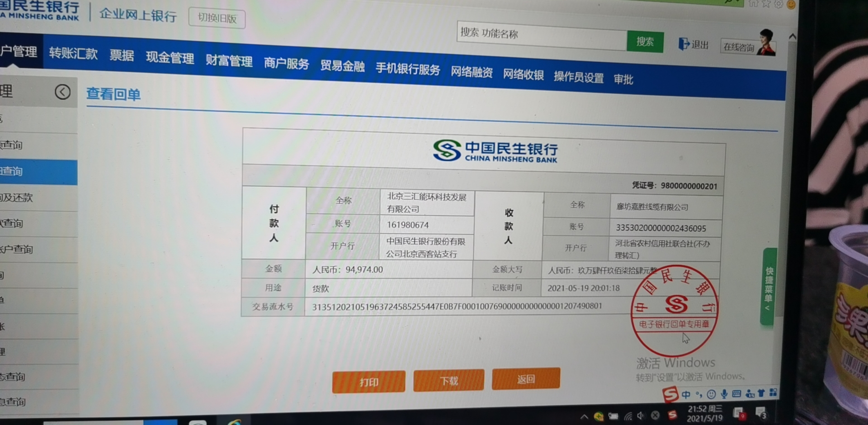
Task: Click the green shield tray icon
Action: click(599, 416)
